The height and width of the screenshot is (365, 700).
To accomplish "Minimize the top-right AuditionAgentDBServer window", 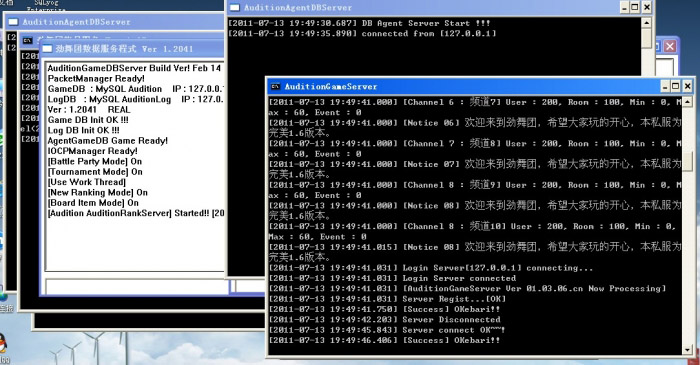I will click(625, 7).
